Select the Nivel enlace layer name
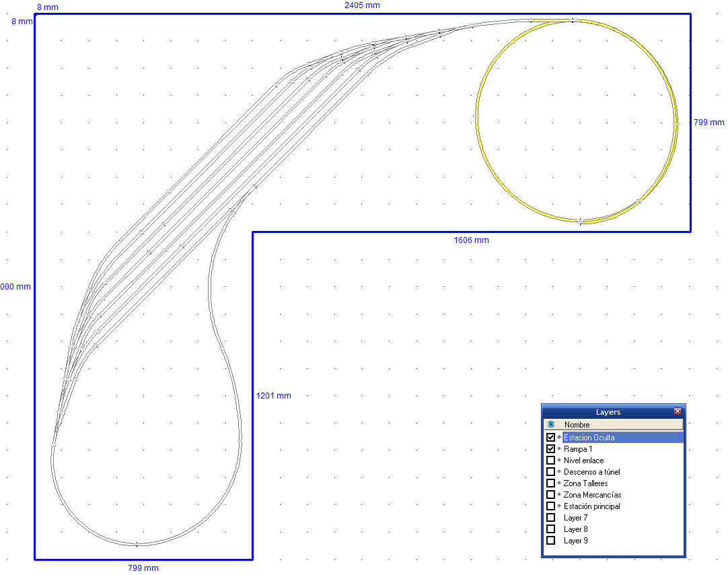The image size is (728, 575). tap(583, 461)
